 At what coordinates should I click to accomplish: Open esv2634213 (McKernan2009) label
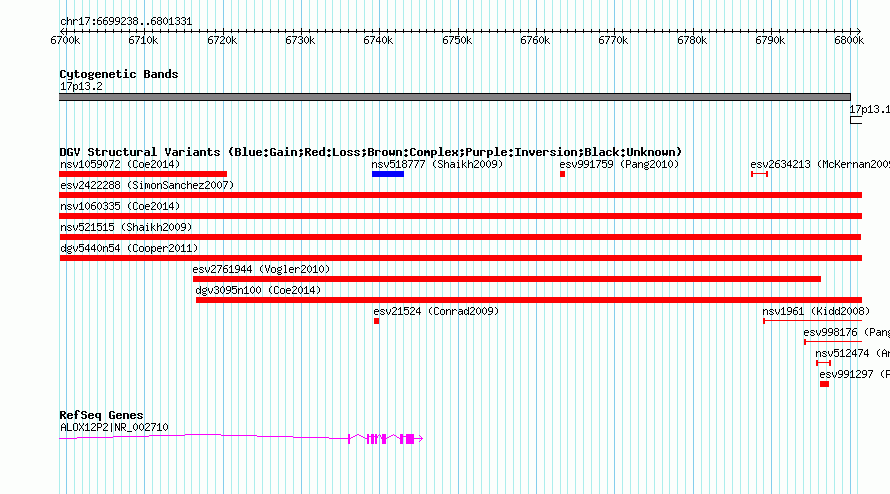click(x=820, y=164)
